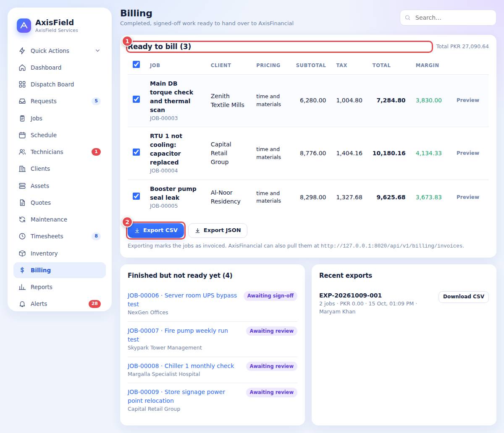
Task: Click the Clients building icon
Action: point(22,169)
